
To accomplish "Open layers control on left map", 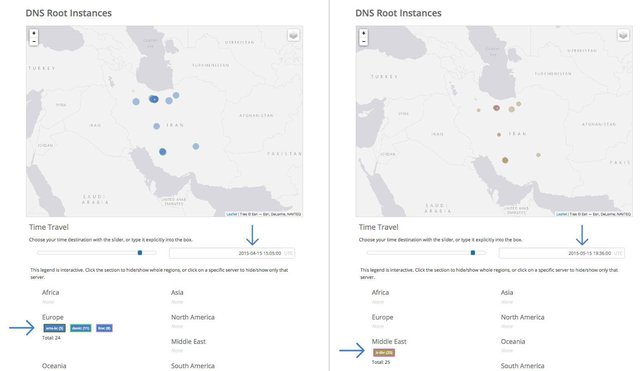I will [293, 36].
